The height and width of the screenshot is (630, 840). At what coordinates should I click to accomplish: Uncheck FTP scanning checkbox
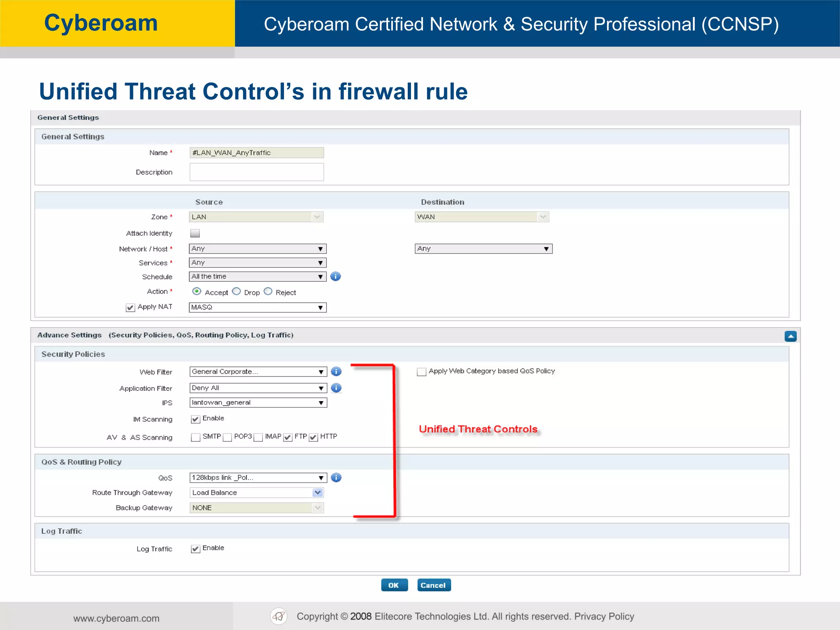[x=288, y=437]
